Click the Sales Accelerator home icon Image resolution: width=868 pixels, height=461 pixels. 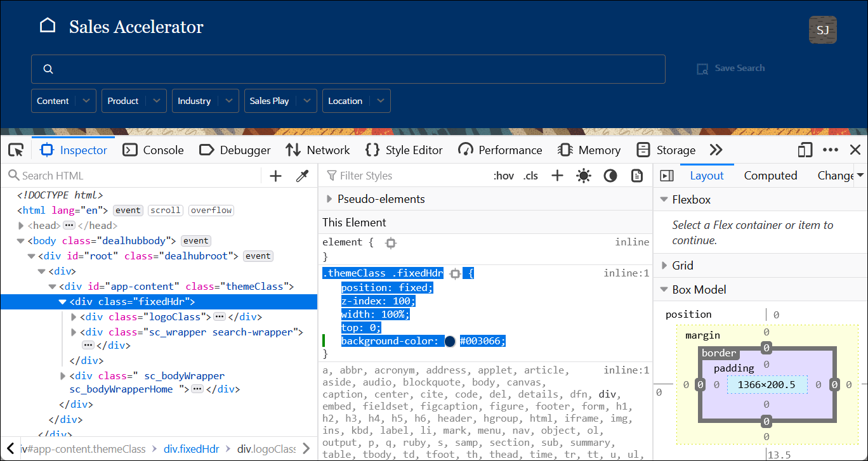click(x=47, y=23)
